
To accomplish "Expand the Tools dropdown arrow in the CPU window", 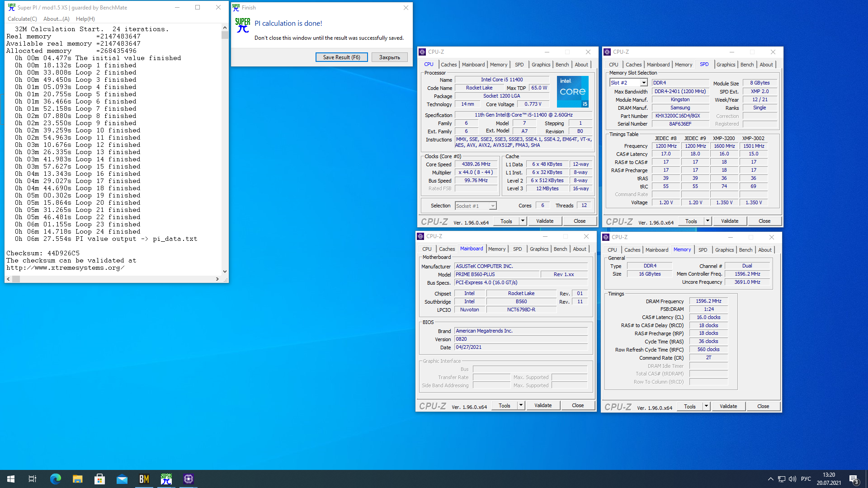I will click(523, 221).
